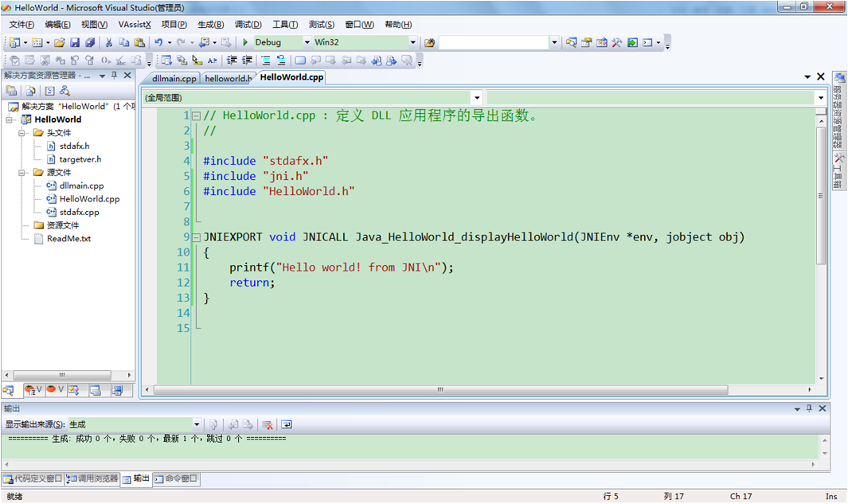Collapse the line 1 comment block outline
Screen dimensions: 848x504
[197, 115]
